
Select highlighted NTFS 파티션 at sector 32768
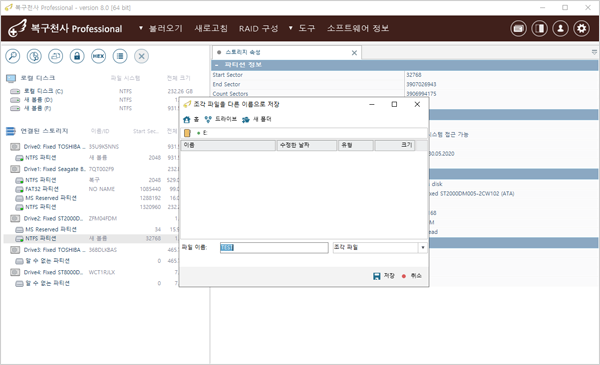pos(91,239)
